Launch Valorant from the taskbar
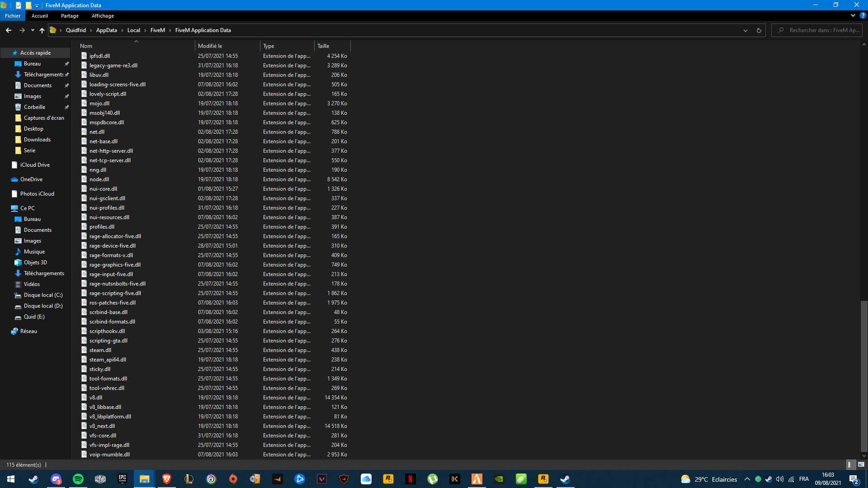 point(322,479)
